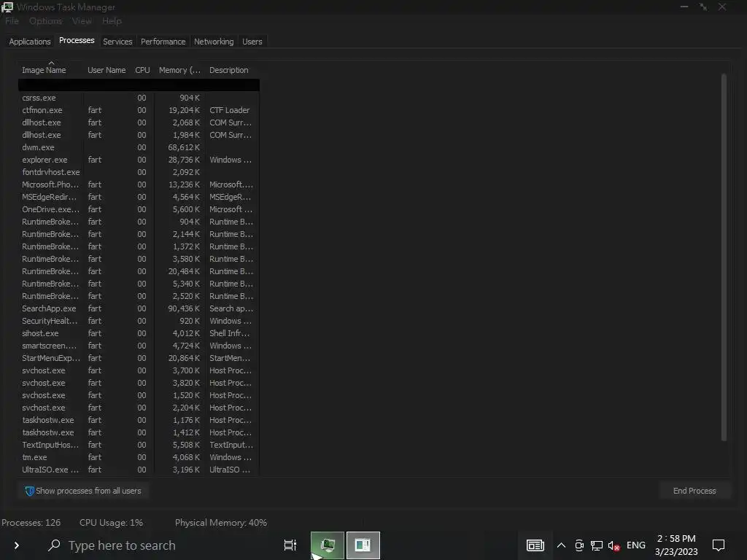747x560 pixels.
Task: Go to the Networking tab
Action: tap(214, 42)
